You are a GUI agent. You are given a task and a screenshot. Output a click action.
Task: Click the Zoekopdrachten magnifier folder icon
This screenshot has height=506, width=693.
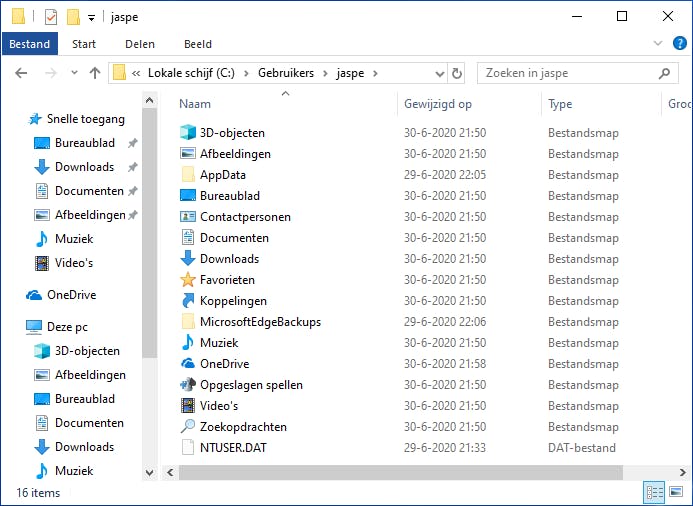click(187, 427)
